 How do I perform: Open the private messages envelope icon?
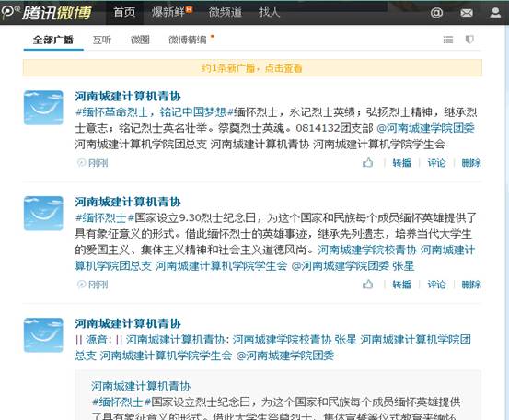(x=467, y=13)
